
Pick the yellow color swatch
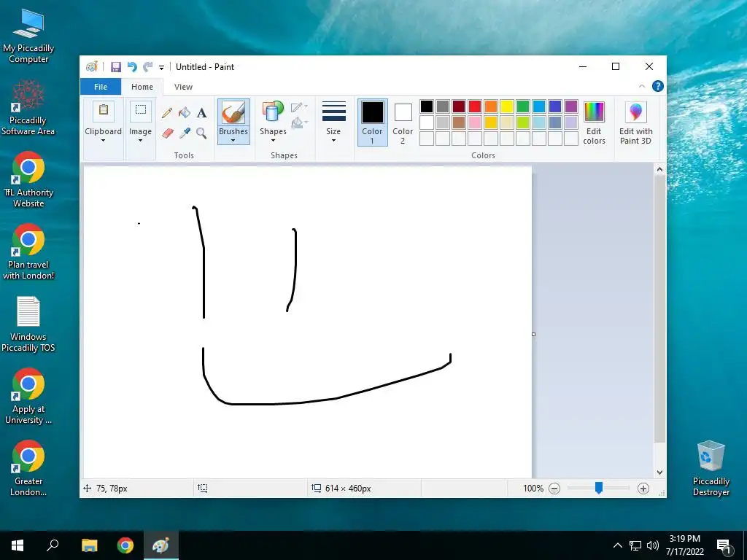[507, 106]
